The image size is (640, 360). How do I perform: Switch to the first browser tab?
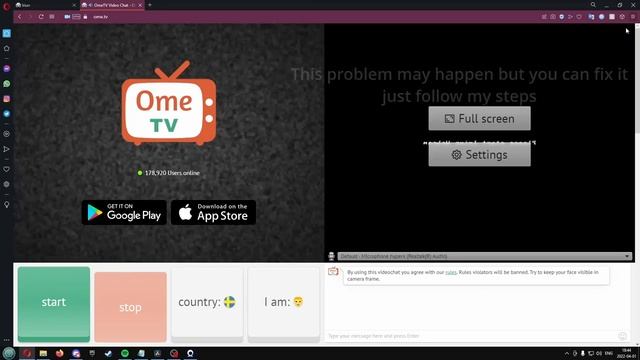pyautogui.click(x=45, y=5)
